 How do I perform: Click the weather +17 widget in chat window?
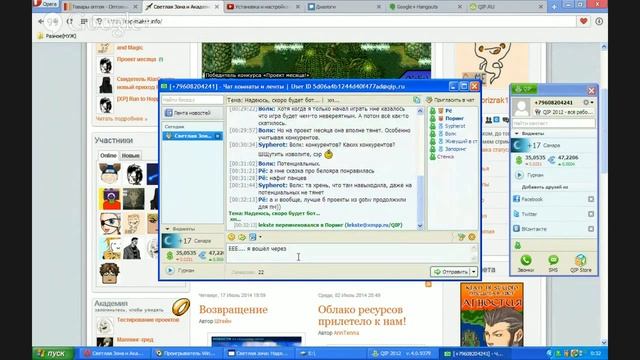point(193,241)
